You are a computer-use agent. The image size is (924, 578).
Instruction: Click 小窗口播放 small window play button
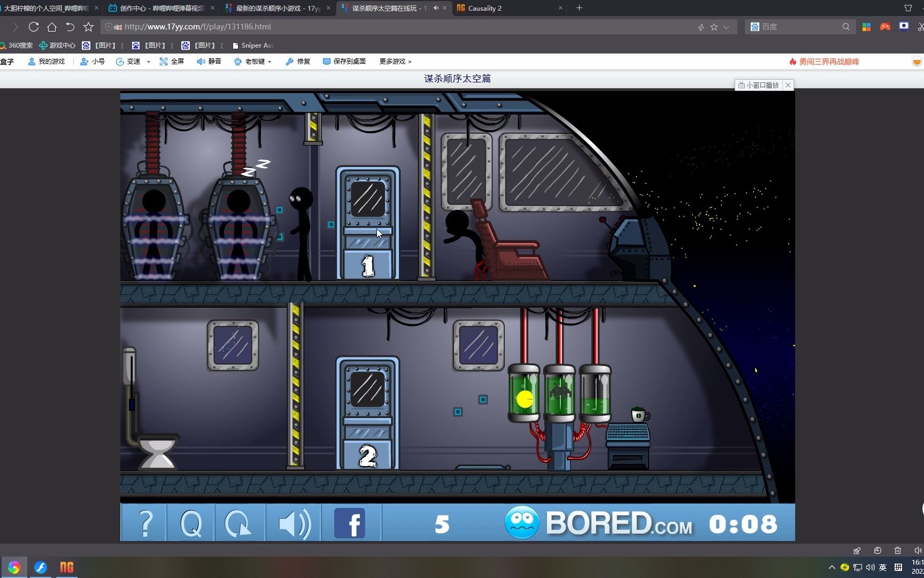click(x=759, y=85)
